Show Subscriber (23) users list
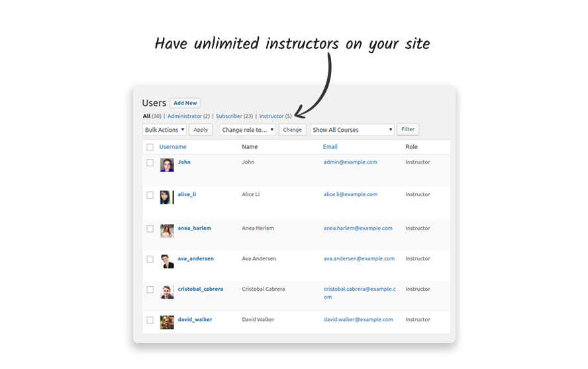The width and height of the screenshot is (588, 369). click(234, 116)
